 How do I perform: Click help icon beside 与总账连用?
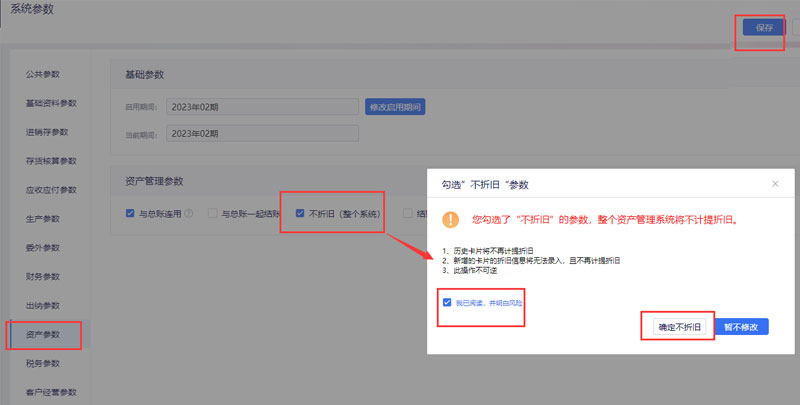189,213
